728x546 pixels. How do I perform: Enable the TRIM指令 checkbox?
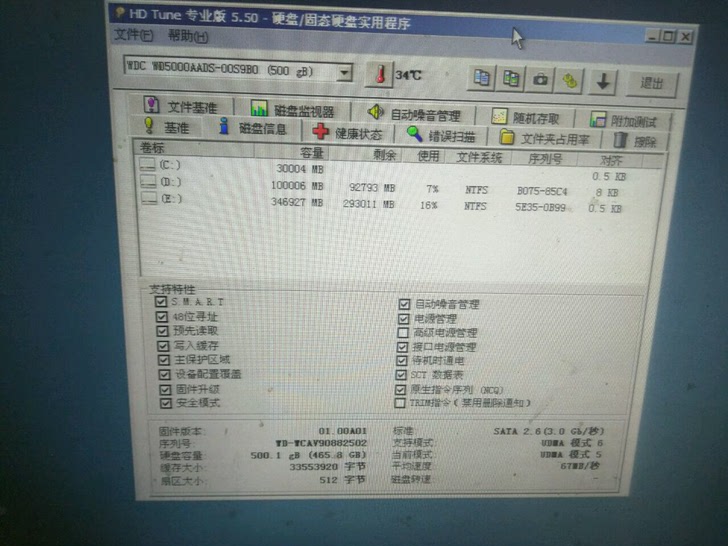tap(399, 403)
